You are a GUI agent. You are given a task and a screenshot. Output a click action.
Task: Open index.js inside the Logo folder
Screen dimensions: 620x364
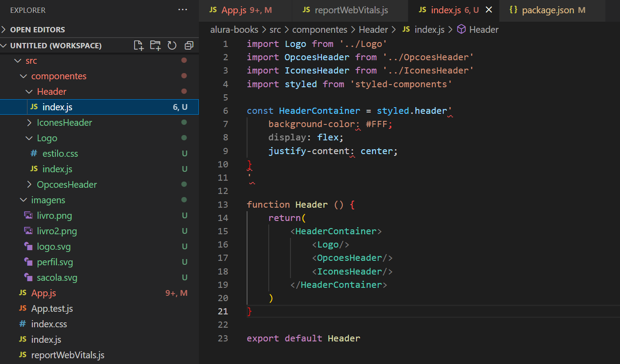99,169
